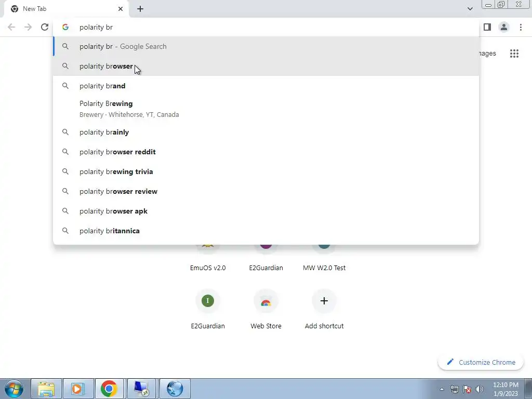Pick the 'polarity browser reddit' suggestion
Viewport: 532px width, 399px height.
tap(266, 152)
